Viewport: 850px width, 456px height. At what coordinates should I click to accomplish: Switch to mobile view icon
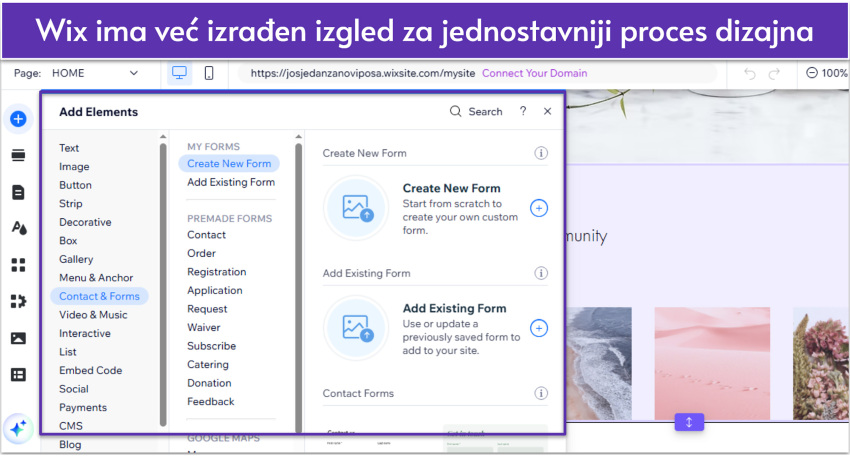(x=209, y=73)
